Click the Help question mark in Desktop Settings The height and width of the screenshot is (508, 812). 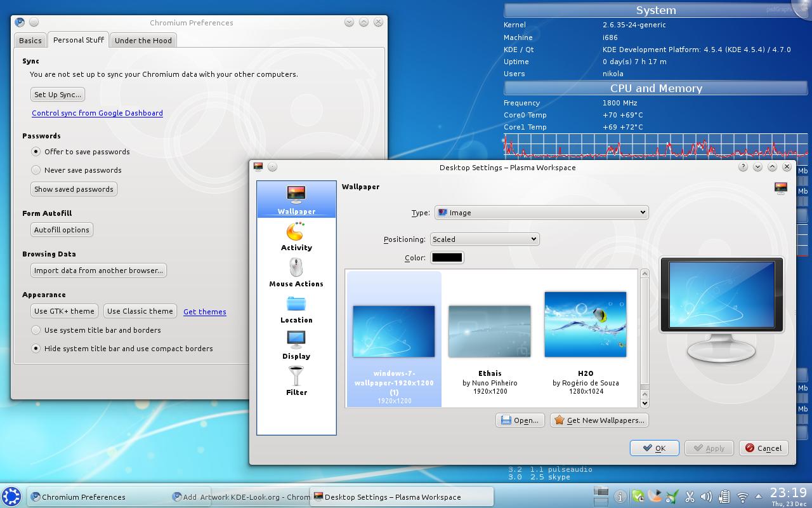[743, 167]
